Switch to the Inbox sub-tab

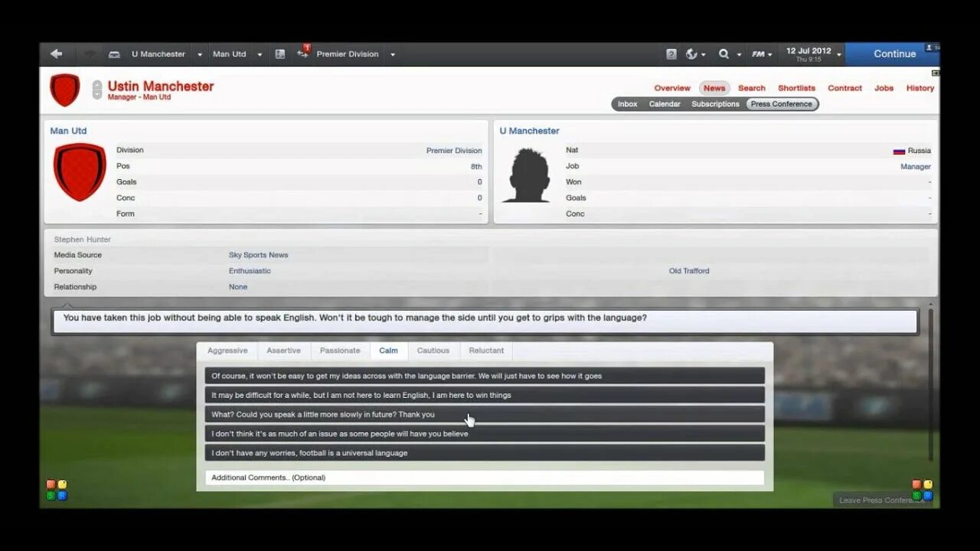click(628, 104)
